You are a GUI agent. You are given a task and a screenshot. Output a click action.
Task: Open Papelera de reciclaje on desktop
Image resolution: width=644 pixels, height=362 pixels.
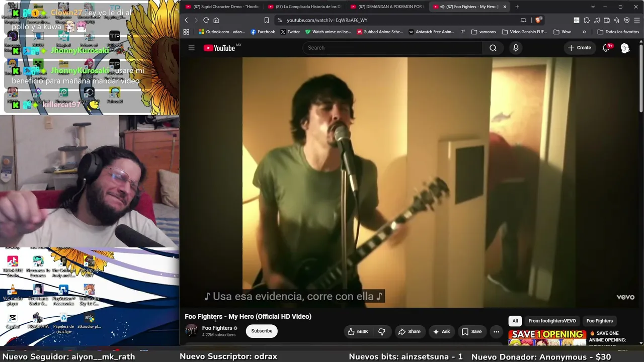click(x=63, y=323)
